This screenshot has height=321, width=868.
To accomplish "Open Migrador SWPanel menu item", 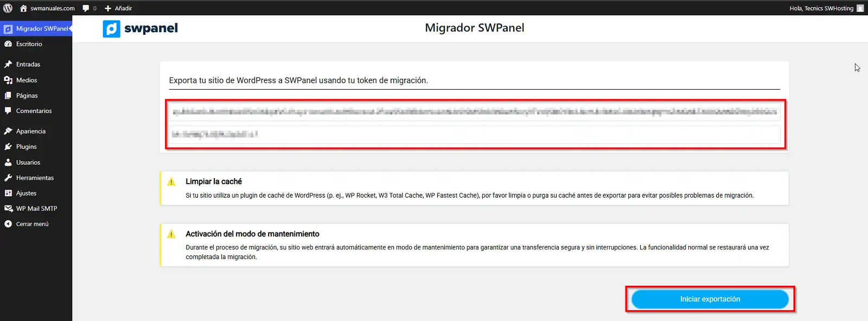I will click(36, 29).
